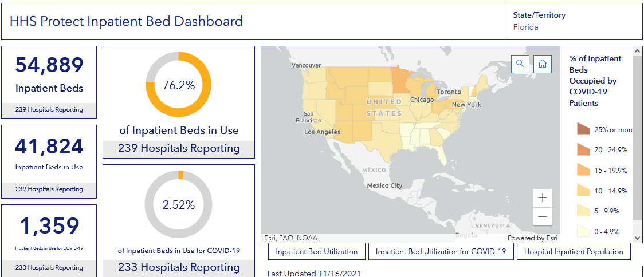Select Inpatient Bed Utilization for COVID-19 tab
This screenshot has height=277, width=644.
click(x=441, y=251)
